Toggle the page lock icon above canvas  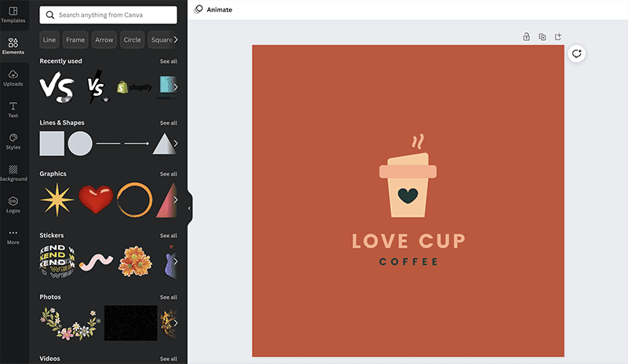(x=527, y=37)
